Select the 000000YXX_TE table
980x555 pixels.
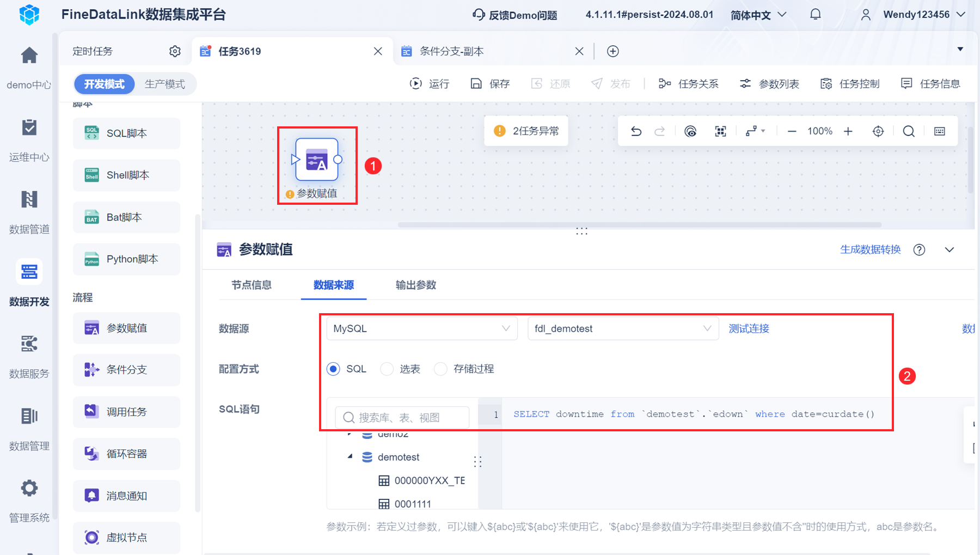(422, 480)
